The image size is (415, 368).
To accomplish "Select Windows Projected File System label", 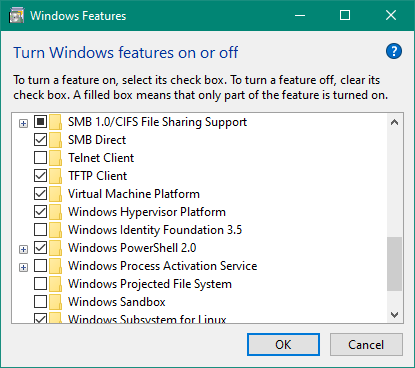I will 150,284.
